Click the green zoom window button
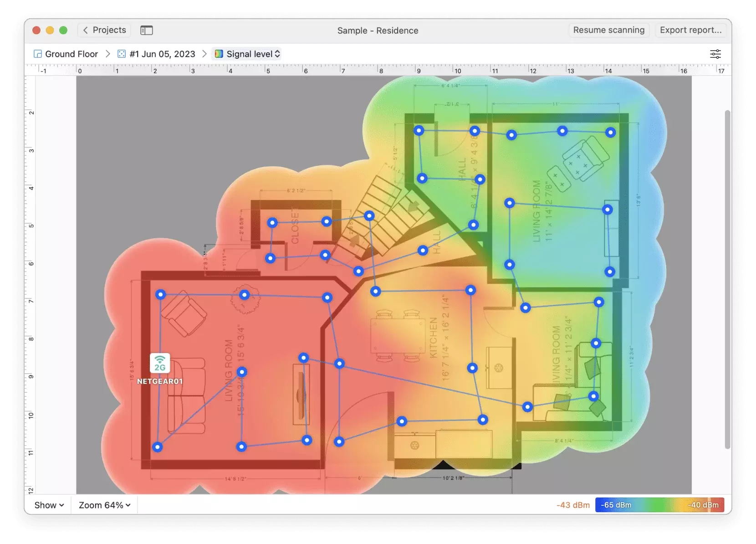Image resolution: width=756 pixels, height=544 pixels. pyautogui.click(x=63, y=30)
